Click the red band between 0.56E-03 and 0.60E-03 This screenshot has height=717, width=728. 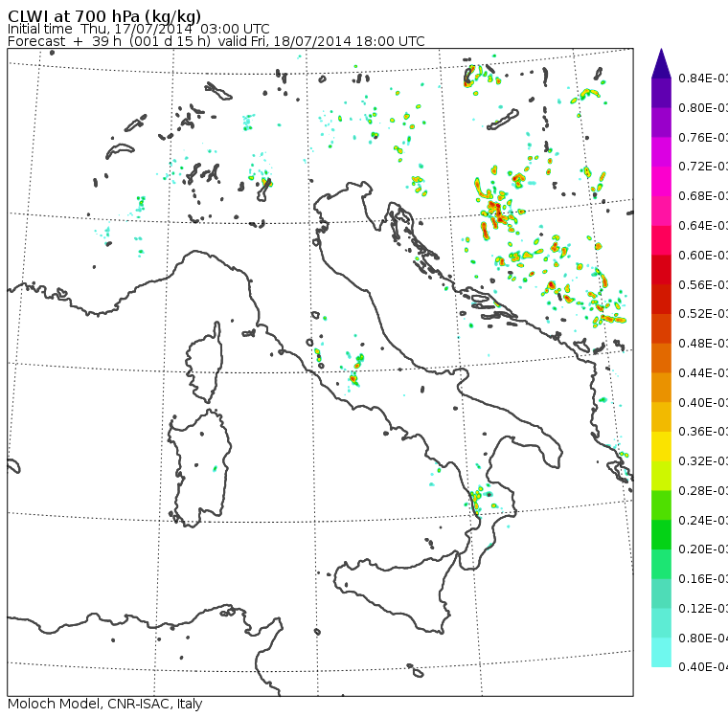pyautogui.click(x=661, y=270)
